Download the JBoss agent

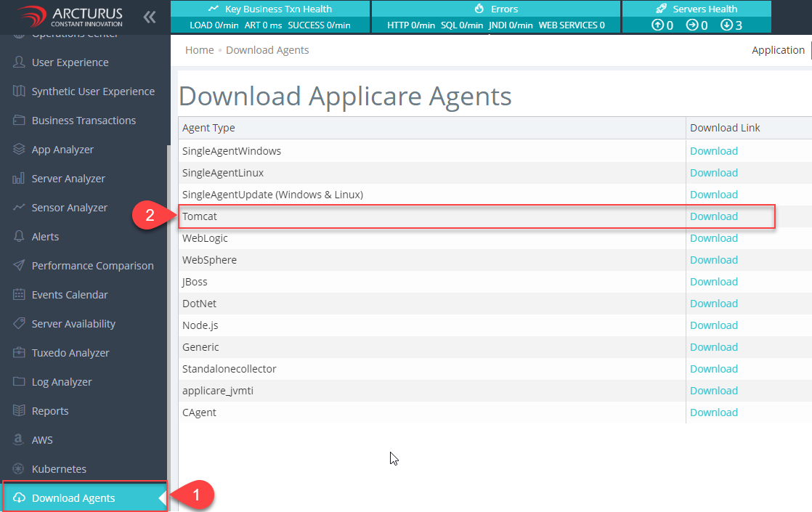pyautogui.click(x=714, y=281)
